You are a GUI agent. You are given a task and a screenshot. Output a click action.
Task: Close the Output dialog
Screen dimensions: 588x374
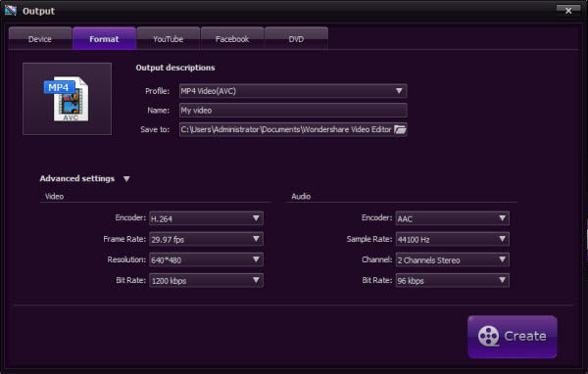568,11
